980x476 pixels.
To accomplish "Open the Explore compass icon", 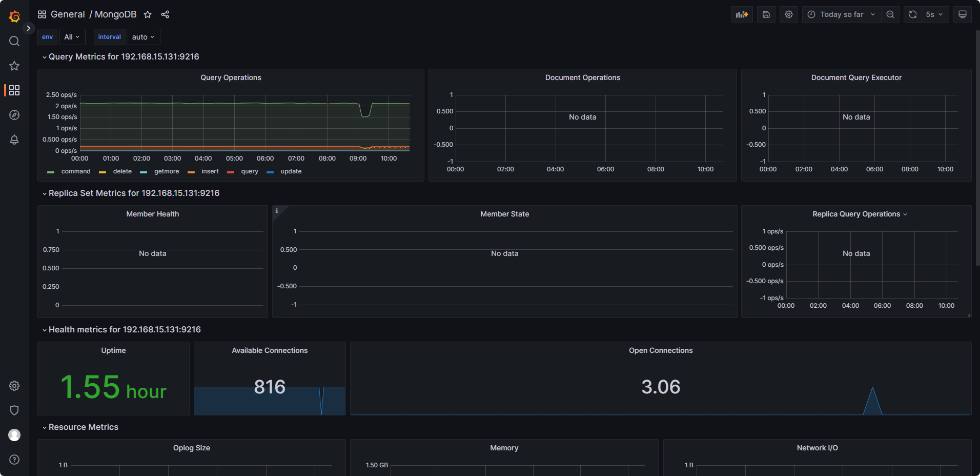I will (14, 115).
